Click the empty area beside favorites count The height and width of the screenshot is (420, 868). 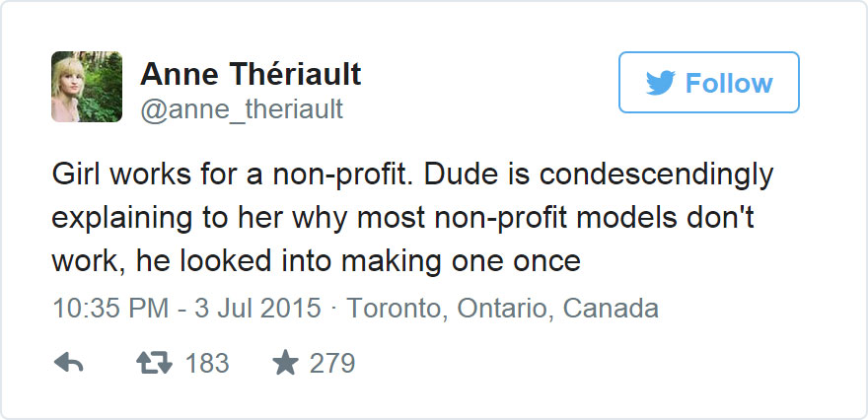tap(592, 364)
